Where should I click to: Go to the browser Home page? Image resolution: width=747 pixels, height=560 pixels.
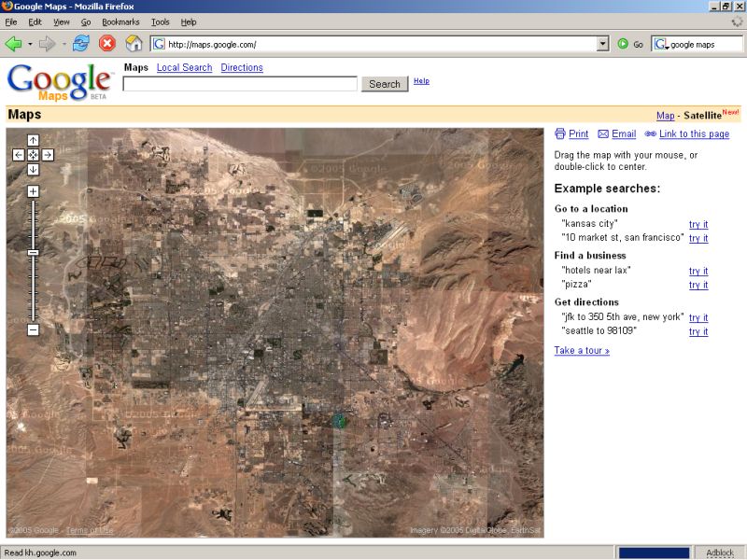pos(134,44)
